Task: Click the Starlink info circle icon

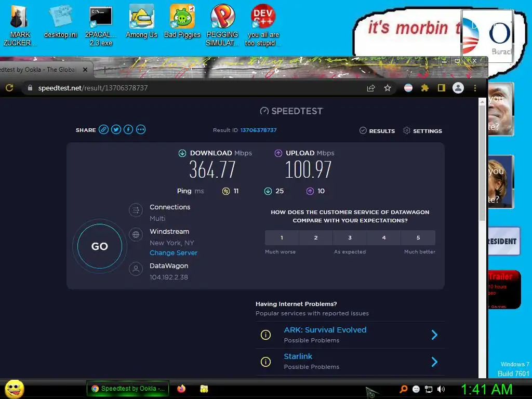Action: click(x=265, y=362)
